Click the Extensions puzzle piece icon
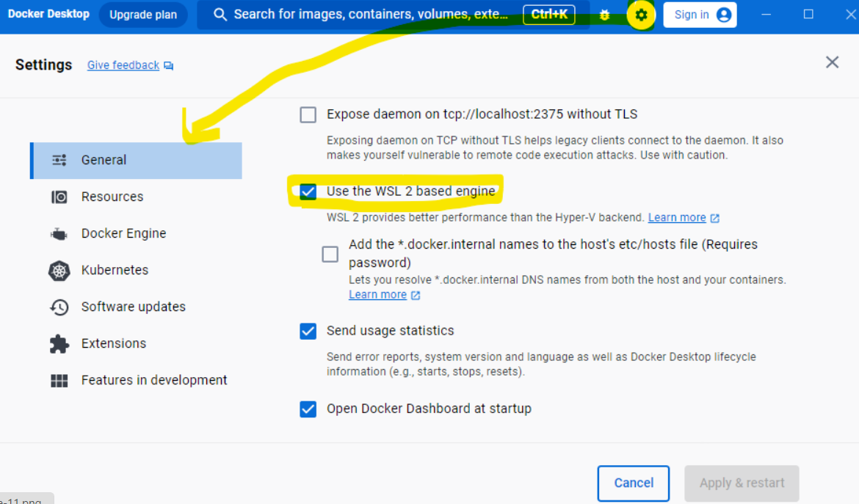 click(59, 343)
